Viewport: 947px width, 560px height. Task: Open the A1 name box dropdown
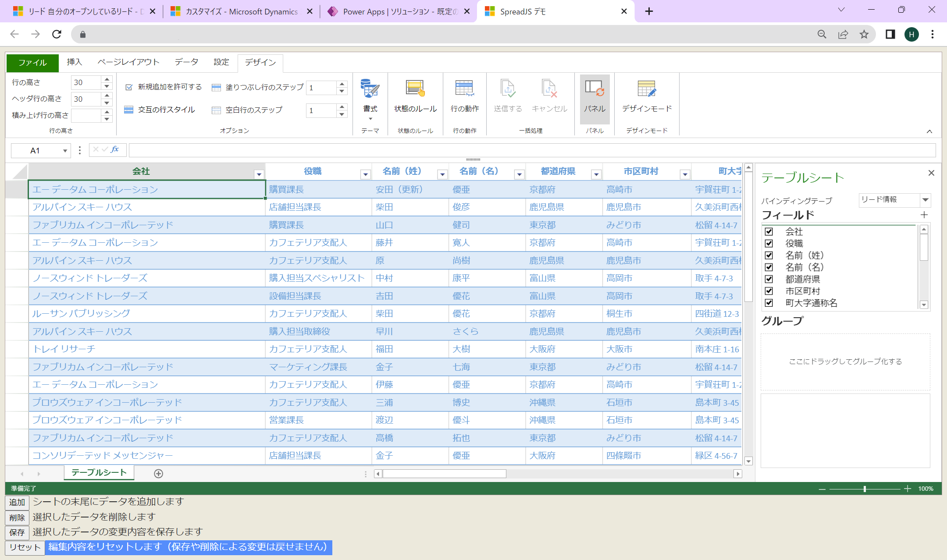(65, 151)
